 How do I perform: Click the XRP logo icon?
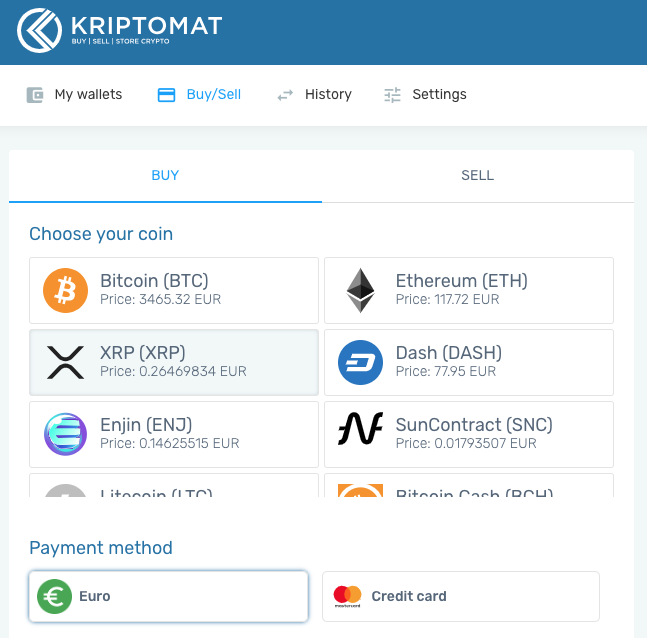point(66,362)
